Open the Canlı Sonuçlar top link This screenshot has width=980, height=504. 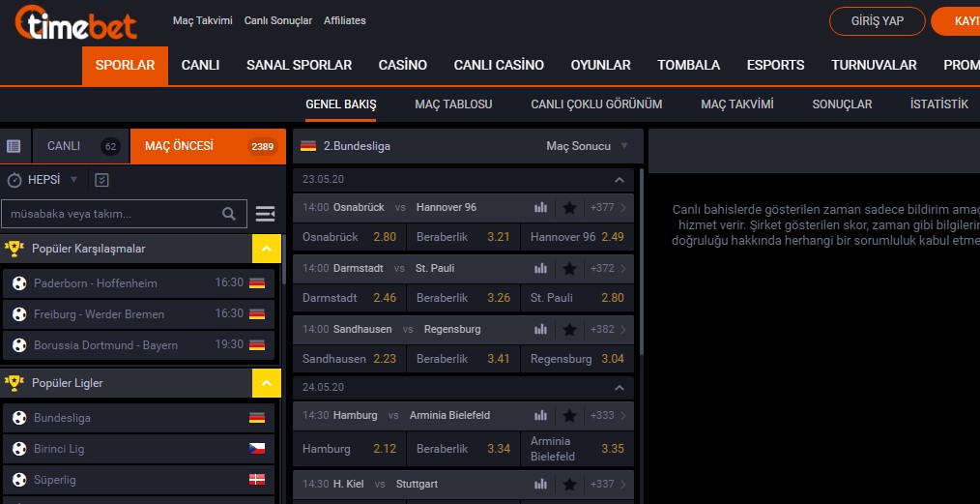point(278,20)
